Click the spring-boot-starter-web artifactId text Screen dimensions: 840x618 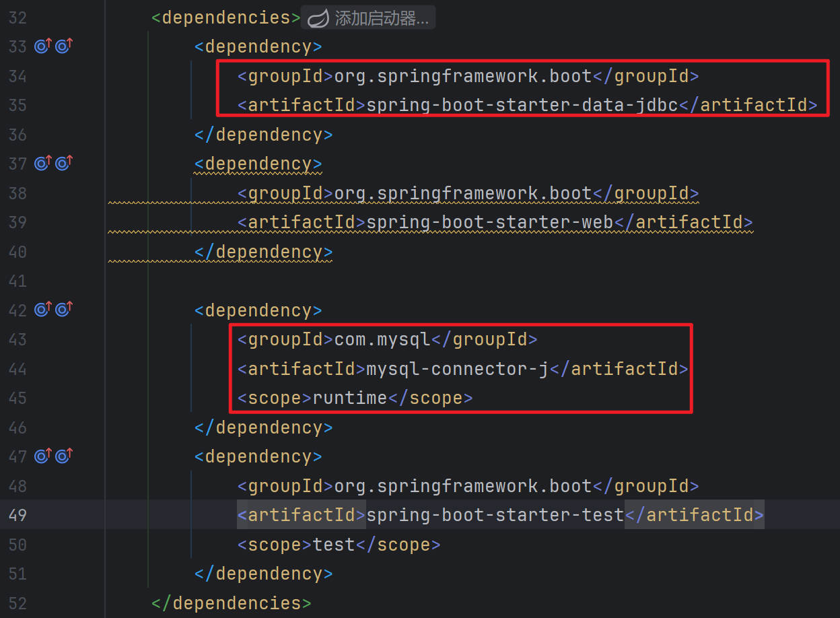pyautogui.click(x=489, y=222)
